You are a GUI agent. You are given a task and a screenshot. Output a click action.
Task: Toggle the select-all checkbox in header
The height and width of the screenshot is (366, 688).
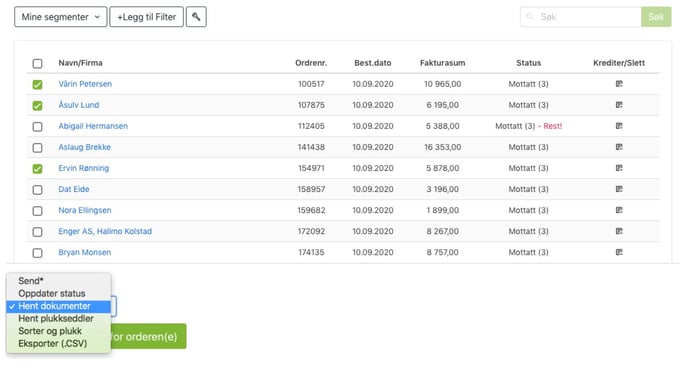tap(37, 64)
